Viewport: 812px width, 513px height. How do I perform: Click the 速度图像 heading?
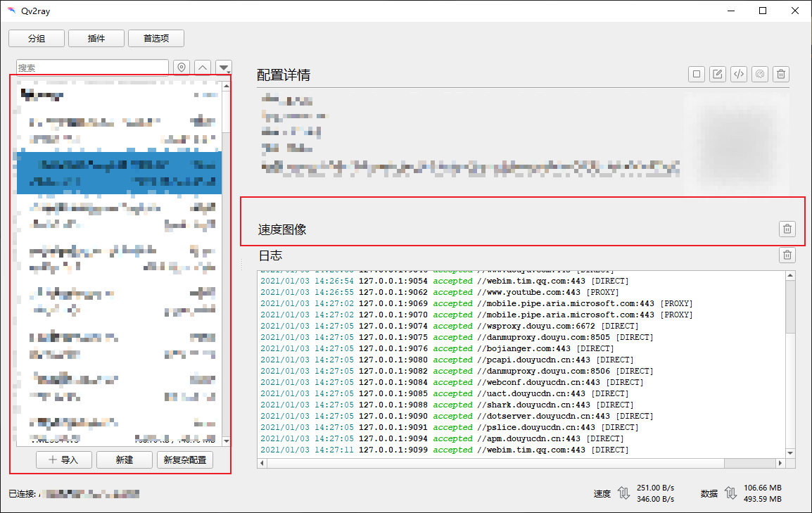(282, 229)
